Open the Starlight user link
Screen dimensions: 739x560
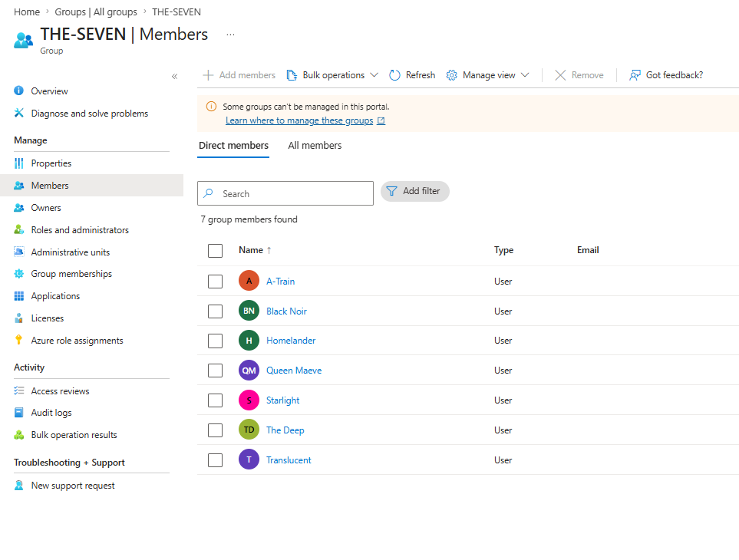point(282,400)
